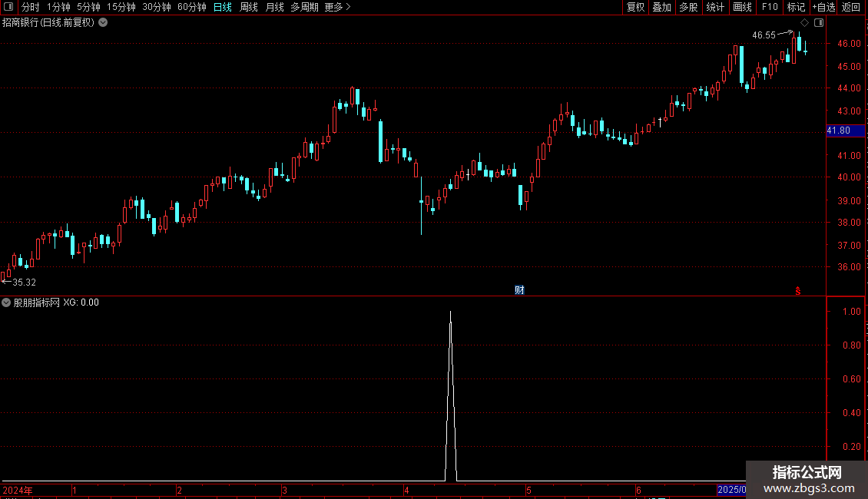Image resolution: width=868 pixels, height=499 pixels.
Task: Click the month 3 marker on time axis
Action: (x=284, y=490)
